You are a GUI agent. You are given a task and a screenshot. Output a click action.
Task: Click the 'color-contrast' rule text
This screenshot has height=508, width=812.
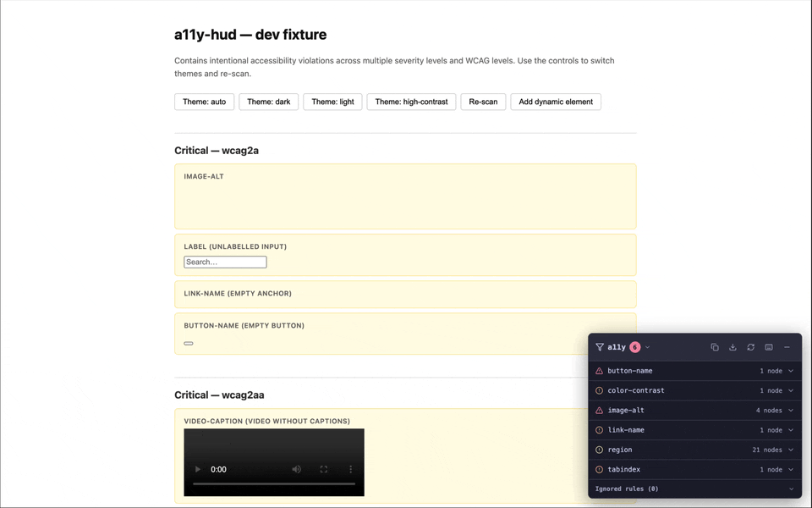(x=636, y=391)
